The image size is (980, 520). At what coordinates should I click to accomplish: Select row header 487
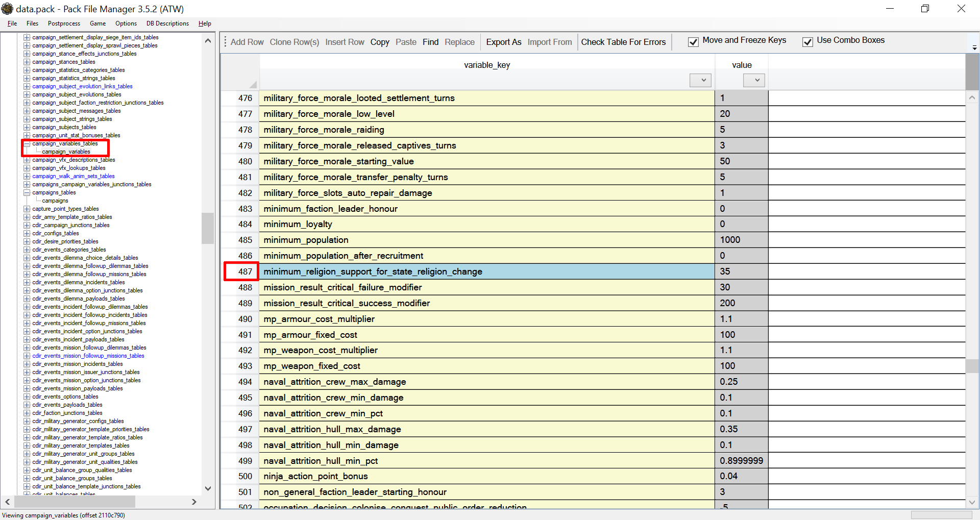241,271
